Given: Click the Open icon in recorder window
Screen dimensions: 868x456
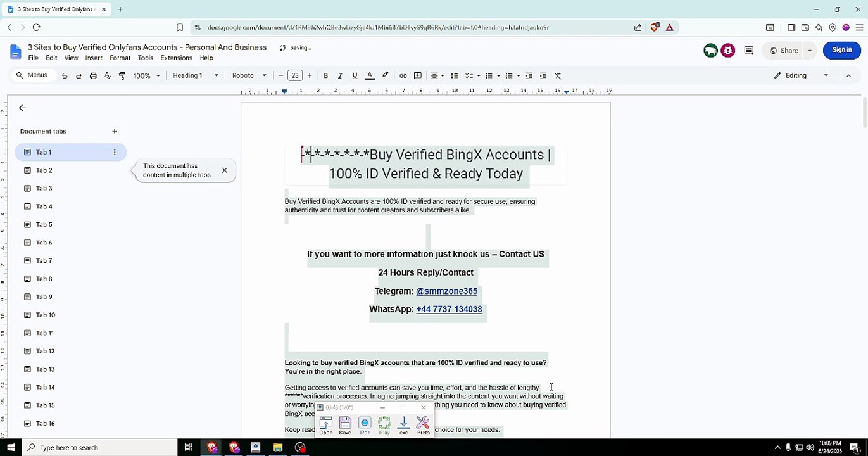Looking at the screenshot, I should [x=325, y=426].
